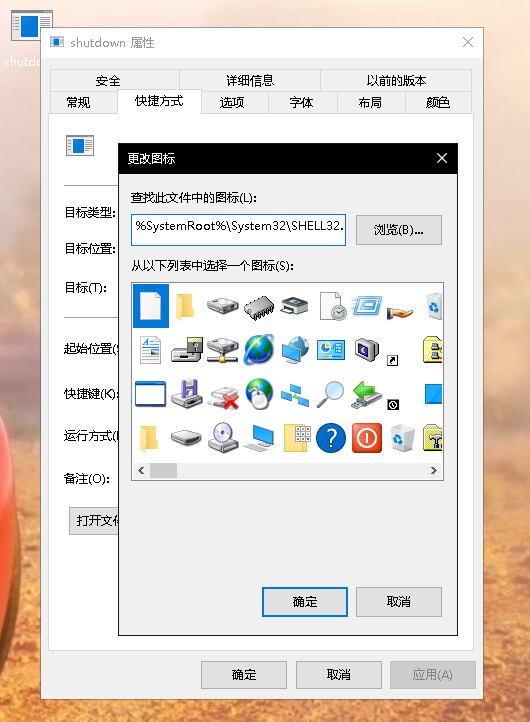Select the computer with keyboard icon

259,437
